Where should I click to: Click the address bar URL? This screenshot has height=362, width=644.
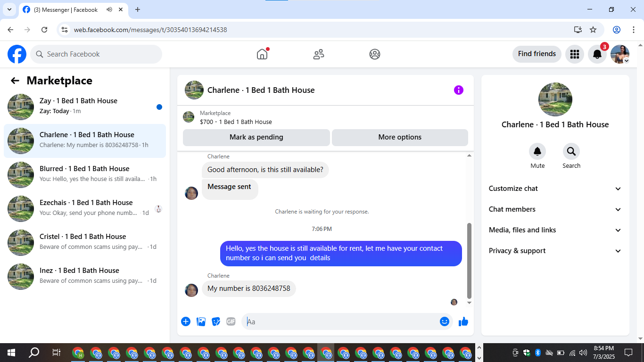coord(150,30)
